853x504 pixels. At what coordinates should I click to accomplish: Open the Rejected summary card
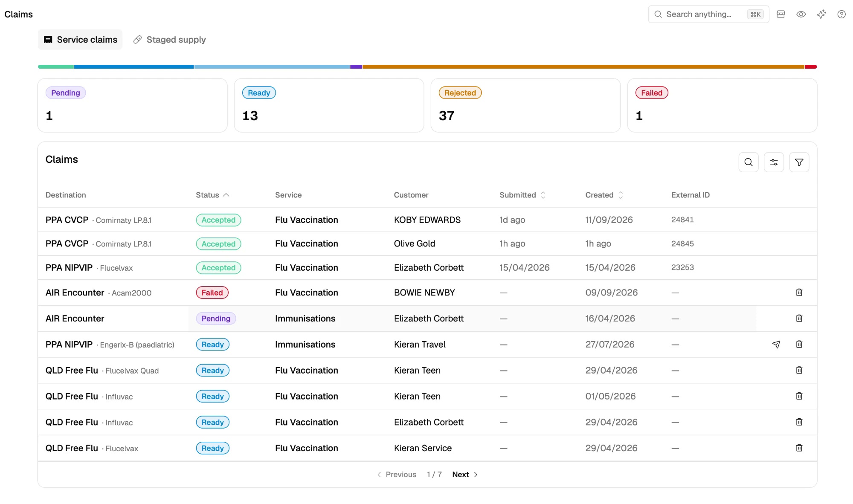click(x=525, y=105)
